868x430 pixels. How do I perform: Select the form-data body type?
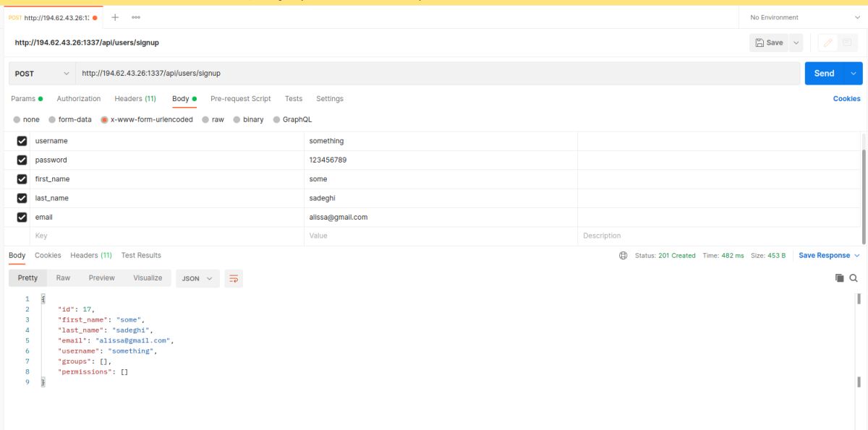(x=70, y=120)
